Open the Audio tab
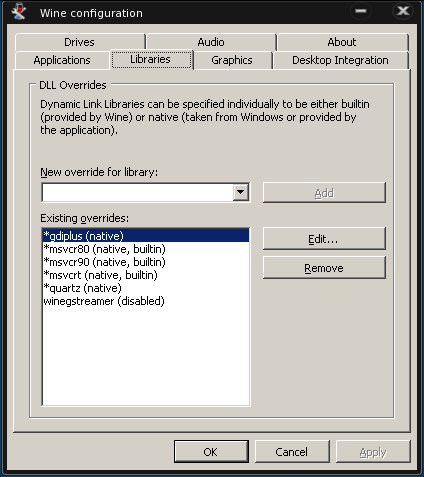 tap(211, 42)
